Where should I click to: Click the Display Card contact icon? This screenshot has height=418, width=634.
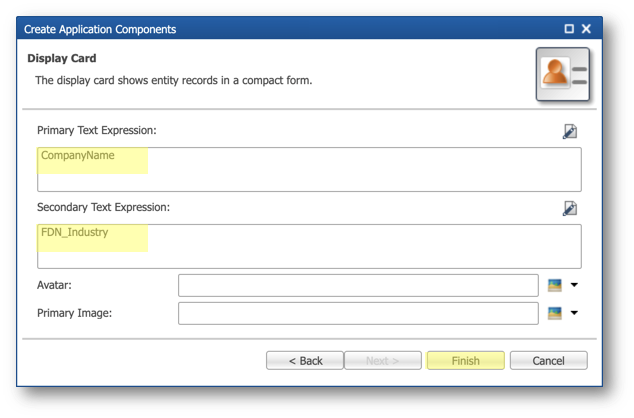[x=562, y=74]
